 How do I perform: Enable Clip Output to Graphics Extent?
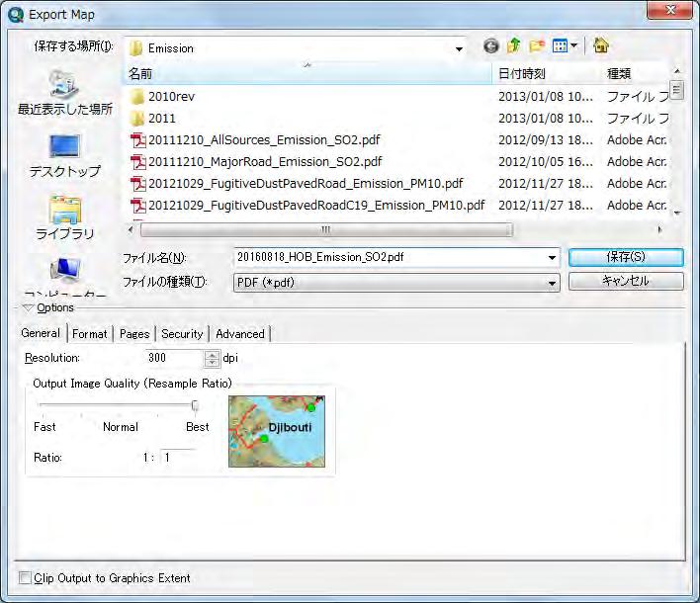25,578
